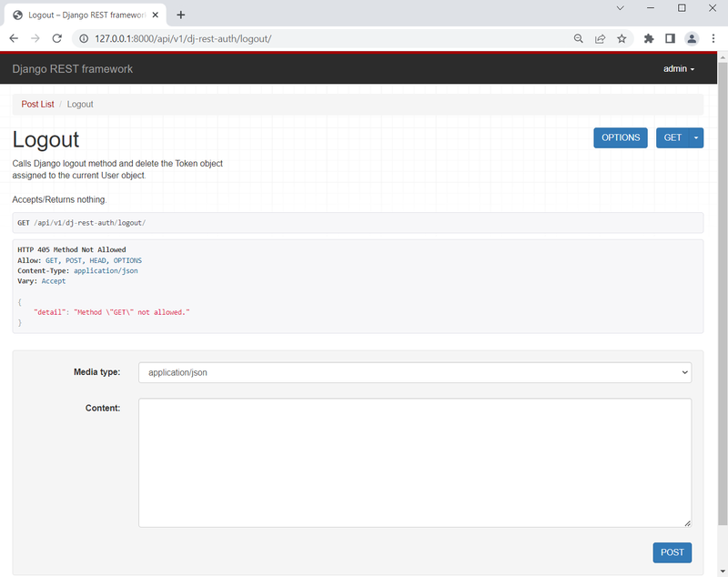Minimize the browser window
728x577 pixels.
[651, 8]
